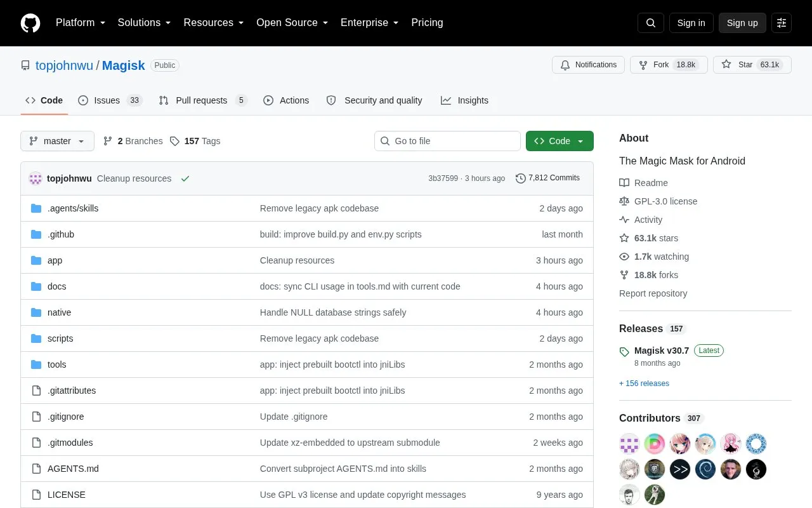Expand the Platform menu
812x508 pixels.
(81, 23)
